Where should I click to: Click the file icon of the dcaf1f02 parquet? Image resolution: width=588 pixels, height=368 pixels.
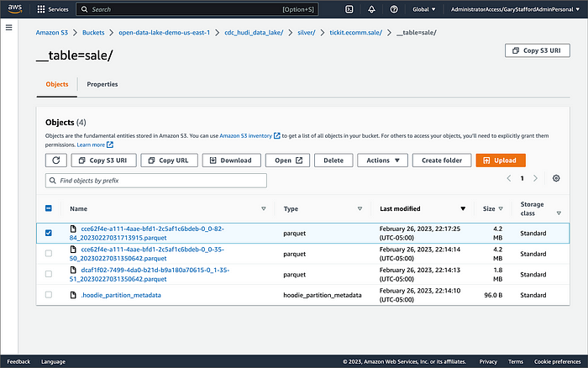point(74,270)
